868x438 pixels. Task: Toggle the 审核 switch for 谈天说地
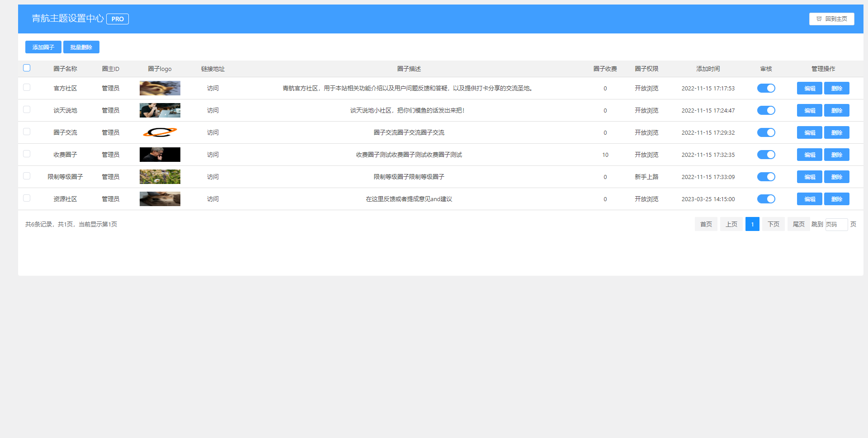point(766,110)
